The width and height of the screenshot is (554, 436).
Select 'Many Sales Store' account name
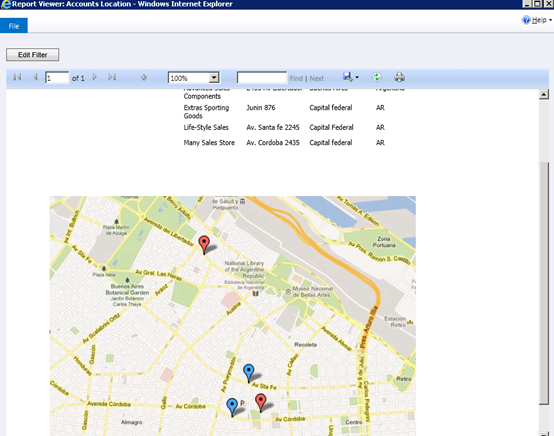[209, 143]
